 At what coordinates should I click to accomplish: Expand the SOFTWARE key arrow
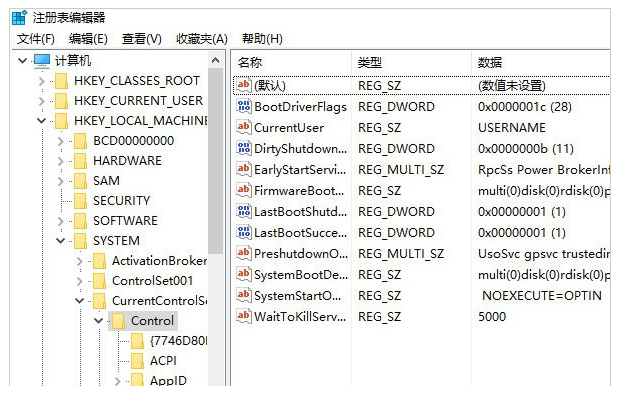(x=61, y=221)
